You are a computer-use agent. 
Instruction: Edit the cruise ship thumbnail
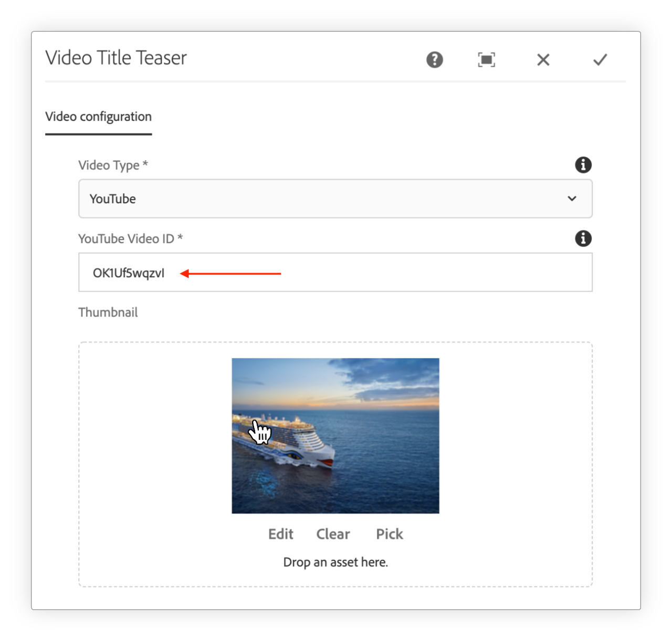280,534
